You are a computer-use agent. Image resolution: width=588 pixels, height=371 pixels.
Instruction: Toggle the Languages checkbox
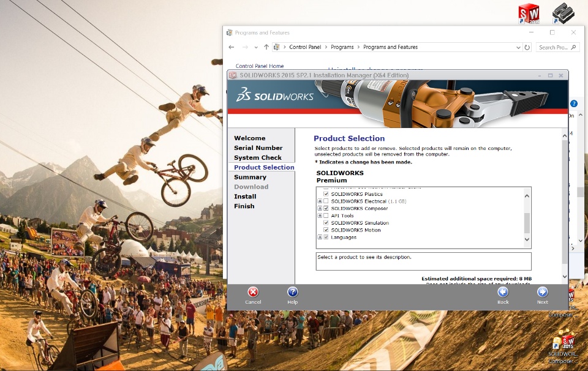click(326, 237)
